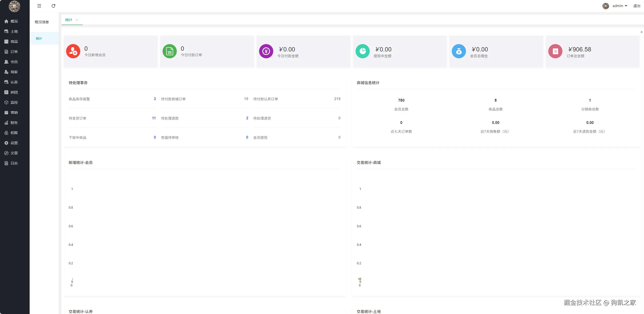Open the 商品 products sidebar item
Screen dimensions: 644x314
14,42
